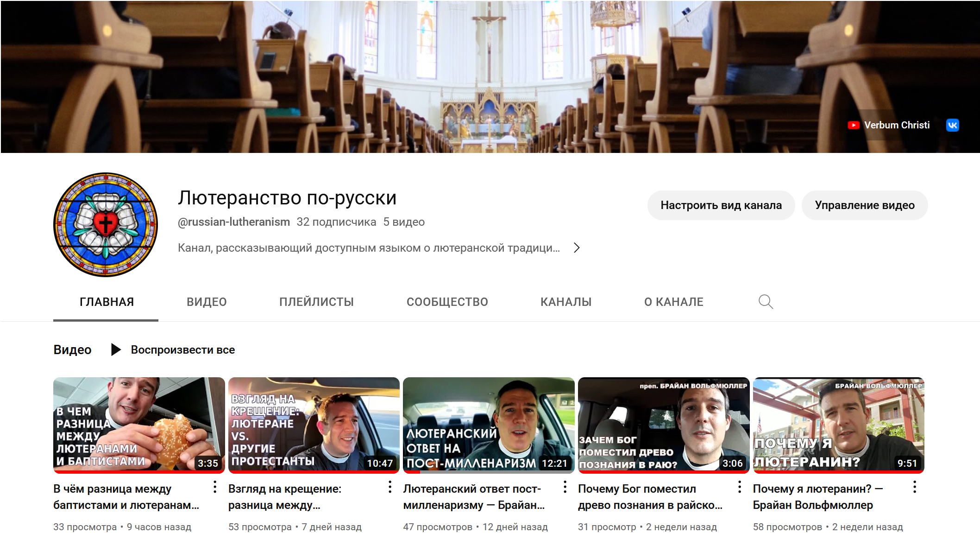Click the Управление видео button

pyautogui.click(x=865, y=205)
